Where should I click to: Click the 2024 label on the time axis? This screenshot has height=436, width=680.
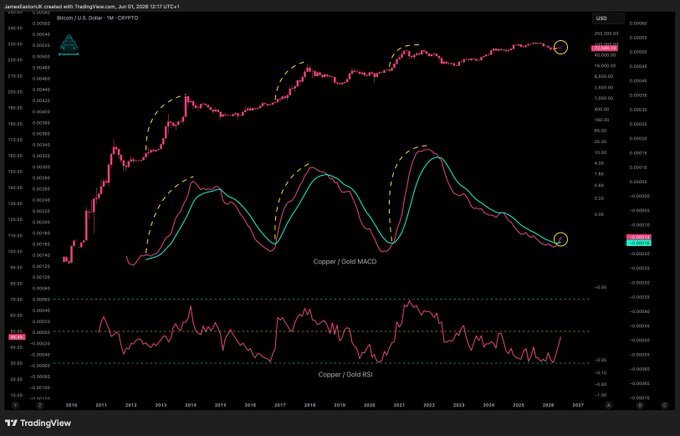pos(489,405)
